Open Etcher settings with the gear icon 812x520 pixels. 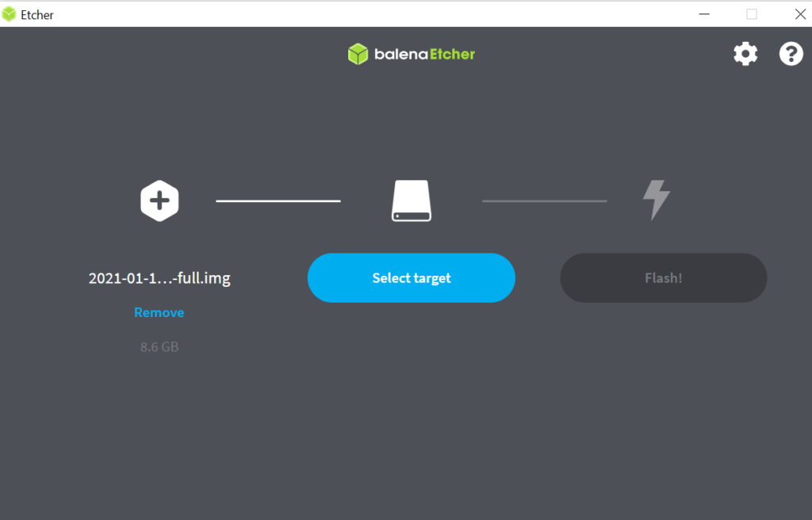point(745,54)
